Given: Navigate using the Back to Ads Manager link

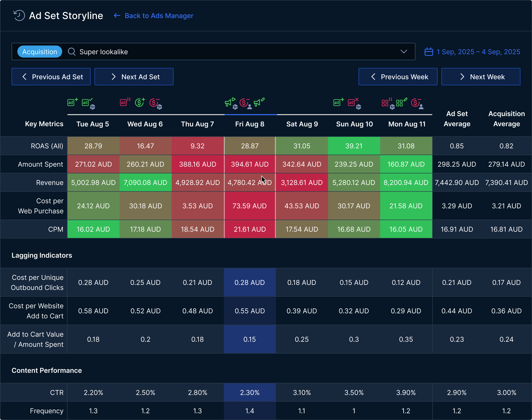Looking at the screenshot, I should [159, 15].
